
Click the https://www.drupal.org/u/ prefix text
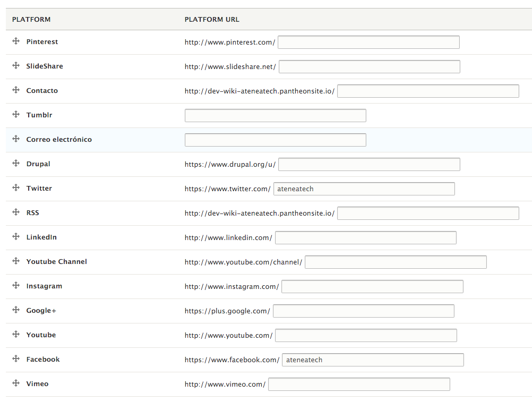[x=230, y=164]
